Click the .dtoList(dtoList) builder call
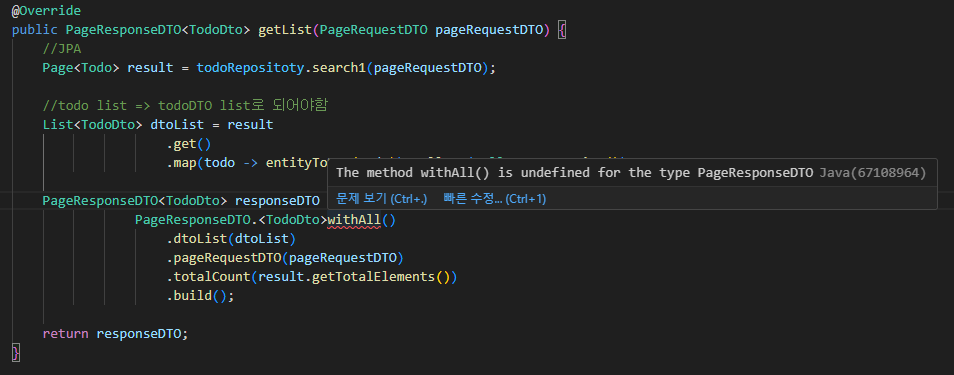Screen dimensions: 954x375 231,239
